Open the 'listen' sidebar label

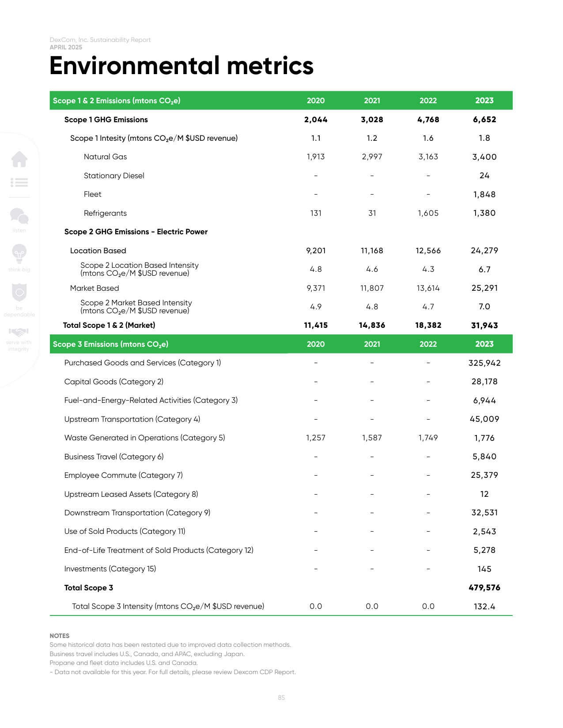[19, 230]
